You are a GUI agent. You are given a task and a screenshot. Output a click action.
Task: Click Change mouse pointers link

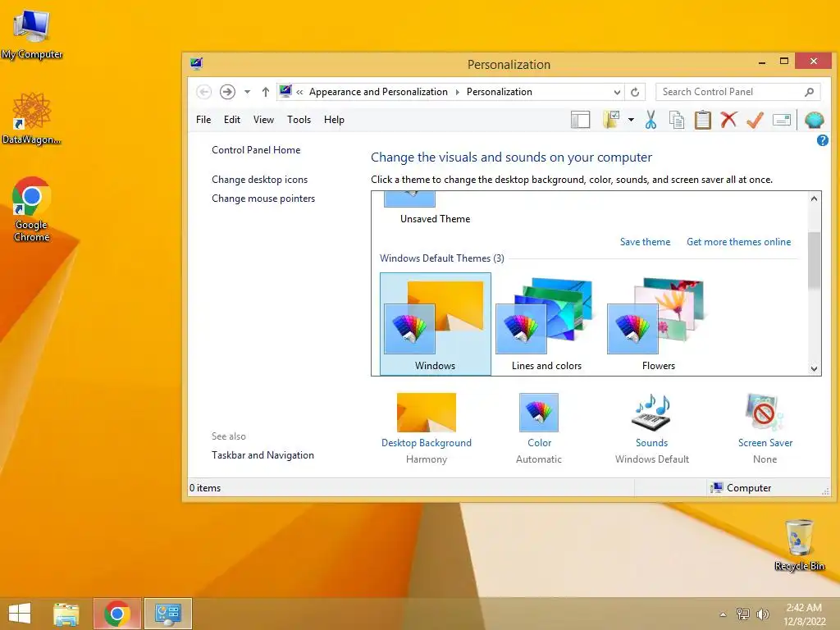click(263, 199)
